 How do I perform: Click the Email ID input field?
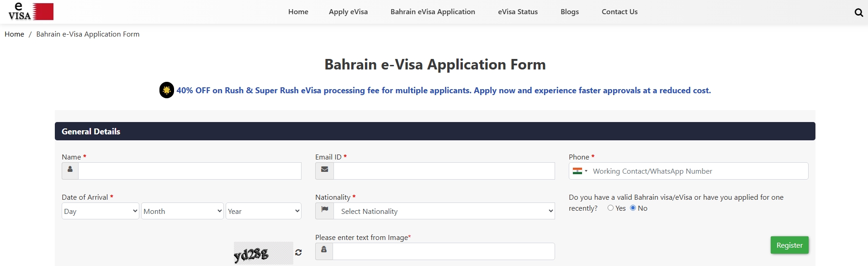pos(444,171)
